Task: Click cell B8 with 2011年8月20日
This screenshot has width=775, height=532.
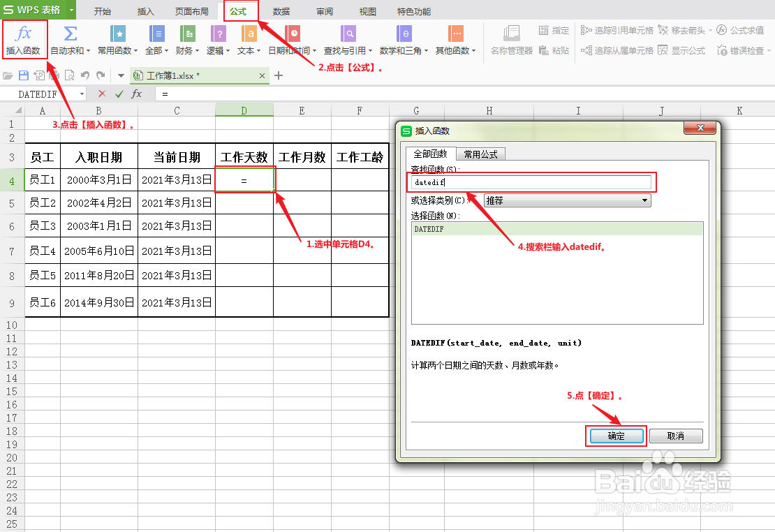Action: [99, 275]
